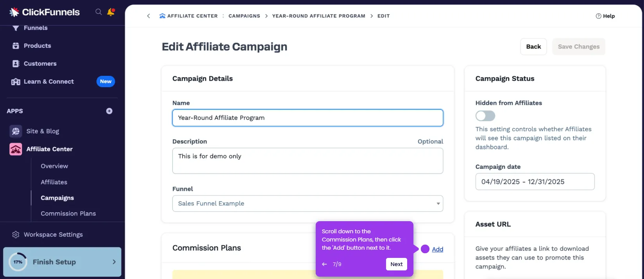Open Commission Plans in sidebar
The image size is (644, 279).
(x=68, y=214)
